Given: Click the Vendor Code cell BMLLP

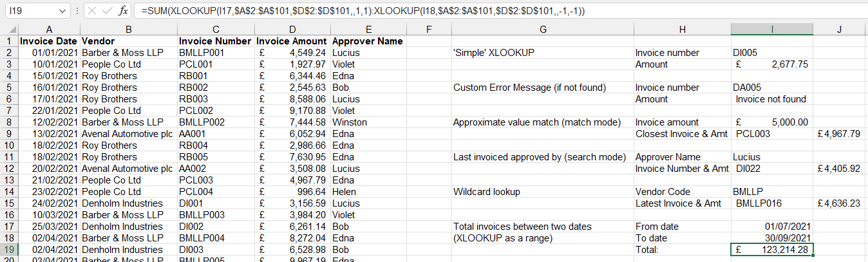Looking at the screenshot, I should coord(771,192).
